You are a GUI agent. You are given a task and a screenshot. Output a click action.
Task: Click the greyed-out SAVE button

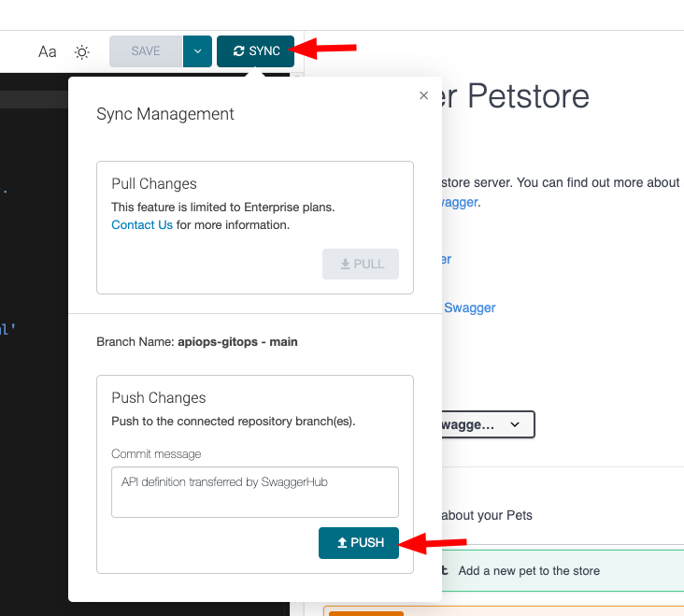click(146, 51)
